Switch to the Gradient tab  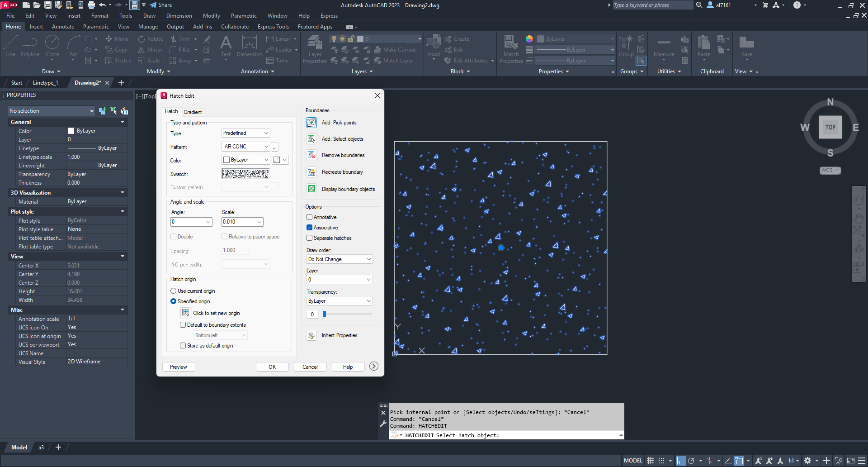click(193, 112)
